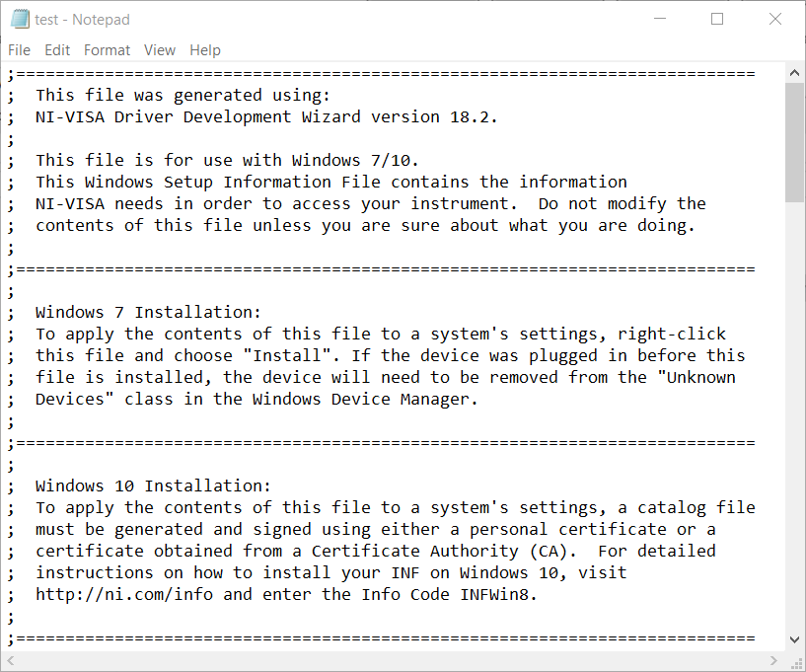Click the vertical scrollbar up arrow
This screenshot has width=806, height=672.
[x=795, y=73]
